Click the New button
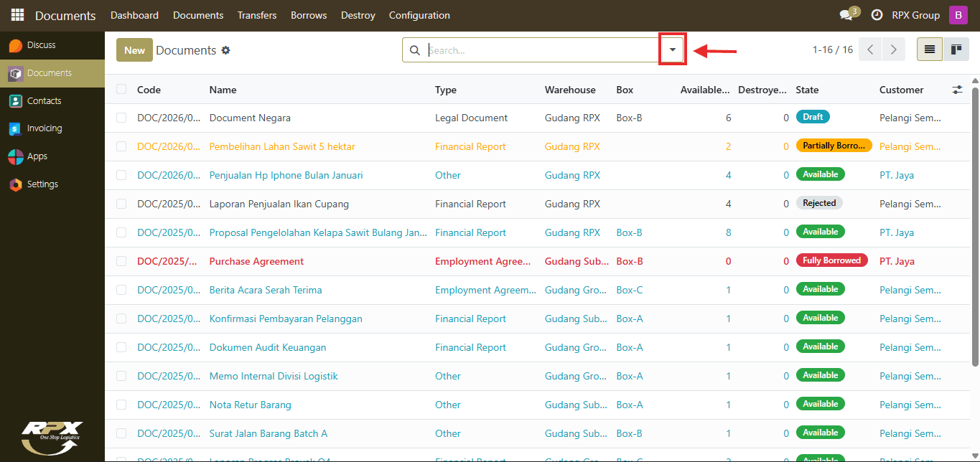The image size is (980, 462). (x=134, y=50)
